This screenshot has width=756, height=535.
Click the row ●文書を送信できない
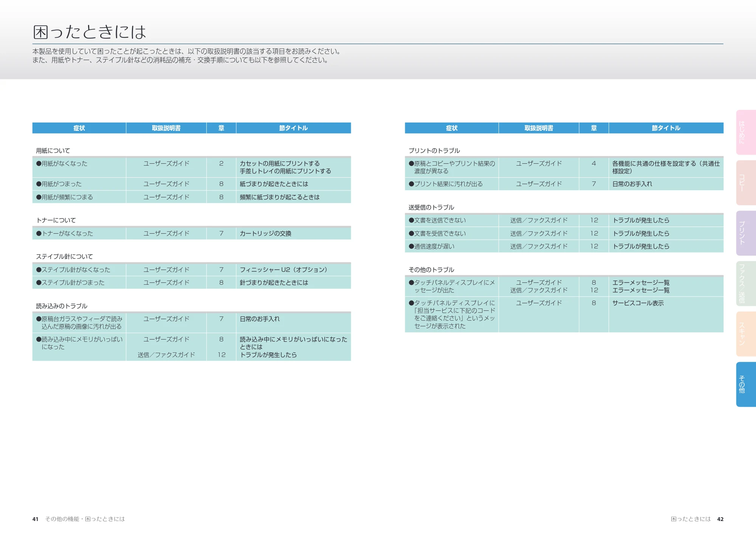(x=564, y=220)
